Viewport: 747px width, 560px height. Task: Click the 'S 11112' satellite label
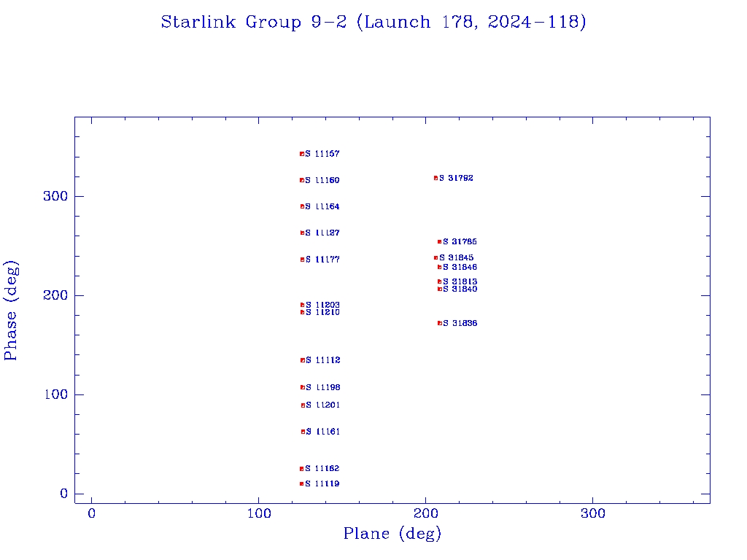tap(323, 360)
